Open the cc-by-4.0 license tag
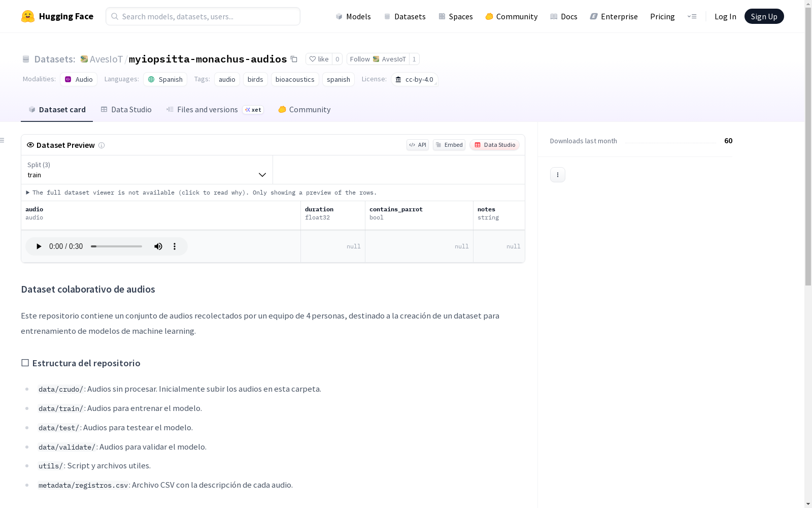The height and width of the screenshot is (508, 812). point(415,79)
